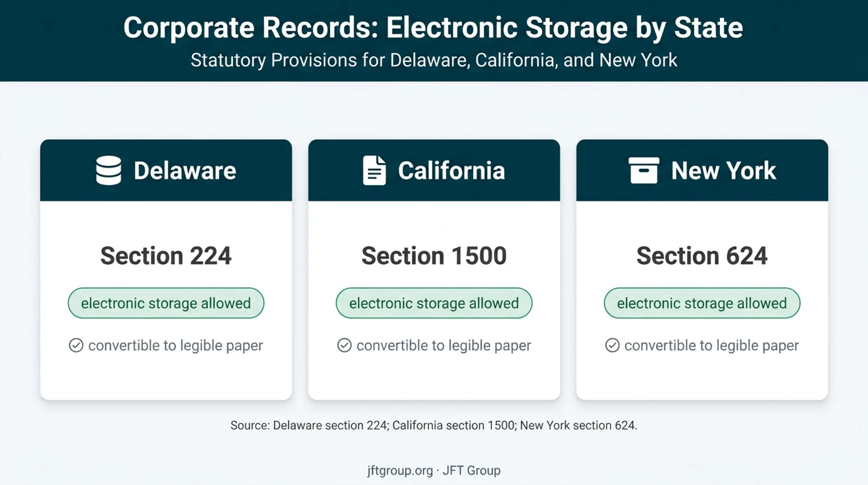Open the jftgroup.org footer link
This screenshot has width=868, height=485.
tap(400, 471)
